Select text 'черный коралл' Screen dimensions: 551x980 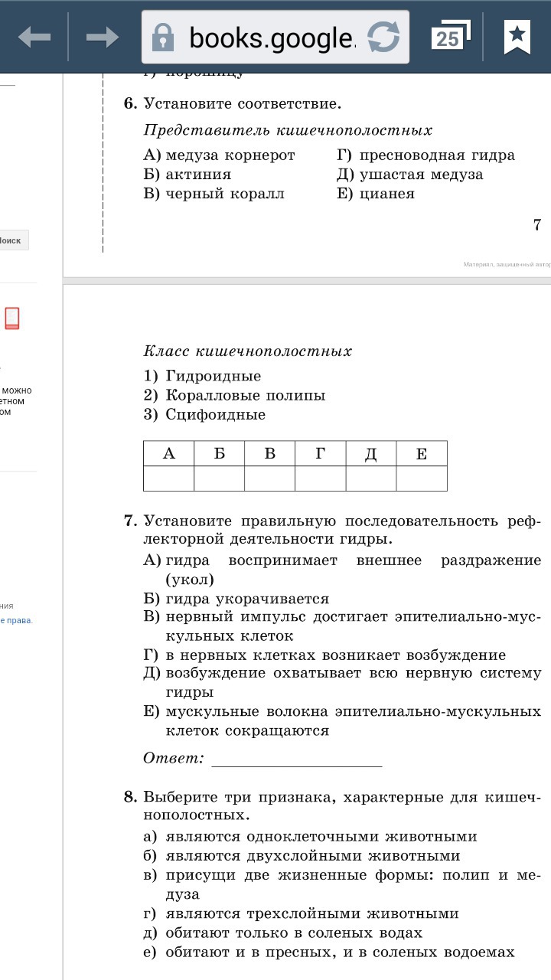[x=225, y=194]
